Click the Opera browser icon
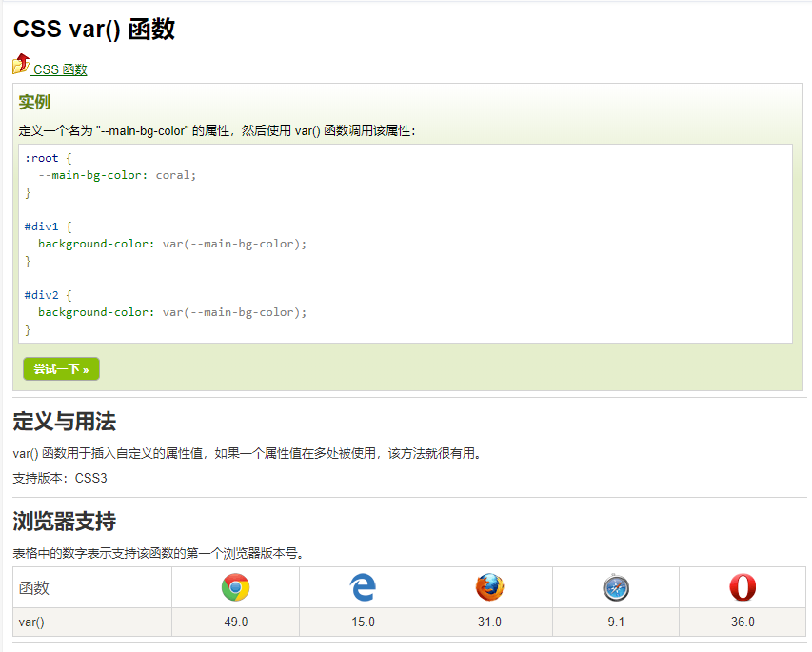The width and height of the screenshot is (812, 652). (x=743, y=587)
